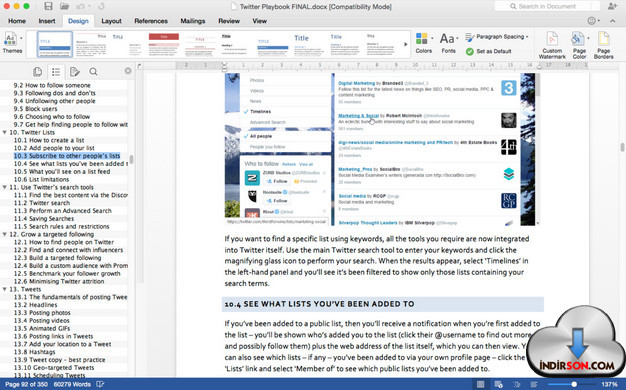Image resolution: width=626 pixels, height=390 pixels.
Task: Click the sidebar scrollbar thumb
Action: tap(131, 160)
